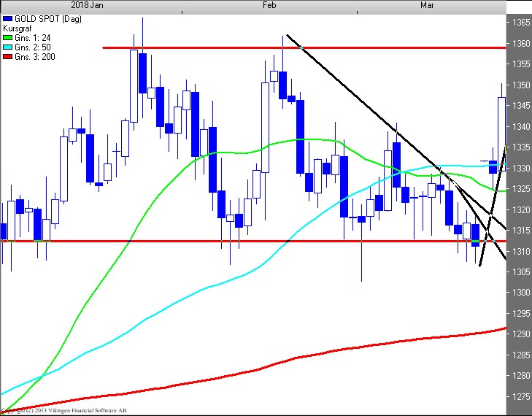Click the 1330 price axis value
Viewport: 532px width, 416px height.
click(x=521, y=169)
